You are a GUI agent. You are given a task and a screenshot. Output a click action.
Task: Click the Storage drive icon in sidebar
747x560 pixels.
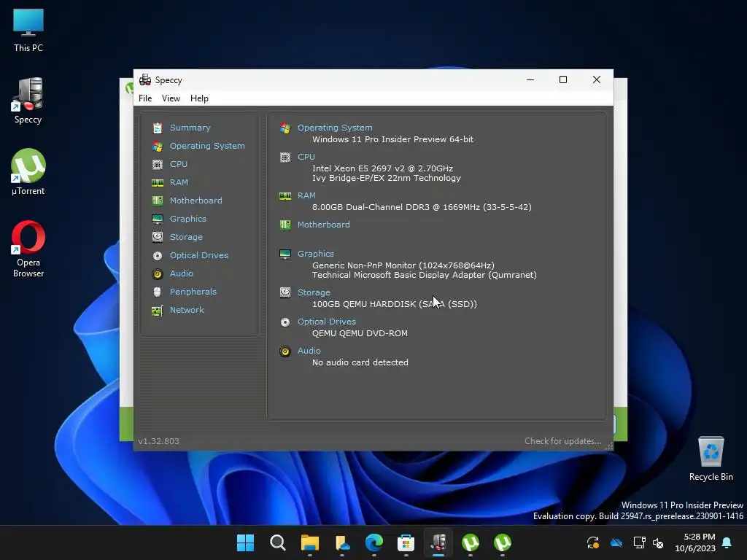click(158, 237)
